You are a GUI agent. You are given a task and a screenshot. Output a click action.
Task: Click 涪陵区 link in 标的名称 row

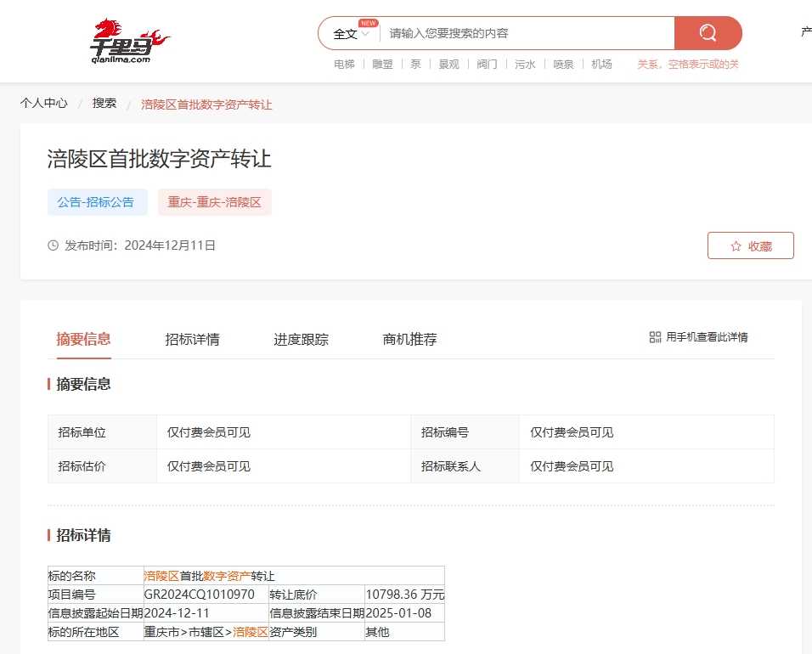(161, 576)
